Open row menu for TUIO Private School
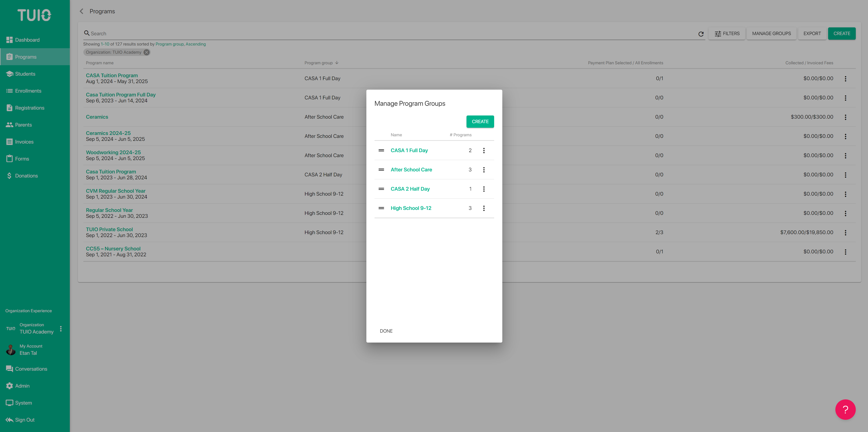Screen dimensions: 868x432 (x=845, y=233)
